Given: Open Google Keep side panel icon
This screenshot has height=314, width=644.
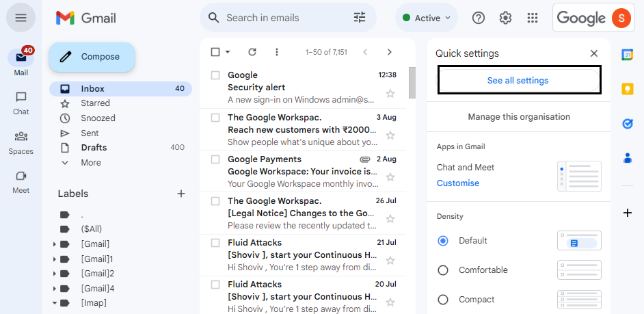Looking at the screenshot, I should click(x=627, y=89).
